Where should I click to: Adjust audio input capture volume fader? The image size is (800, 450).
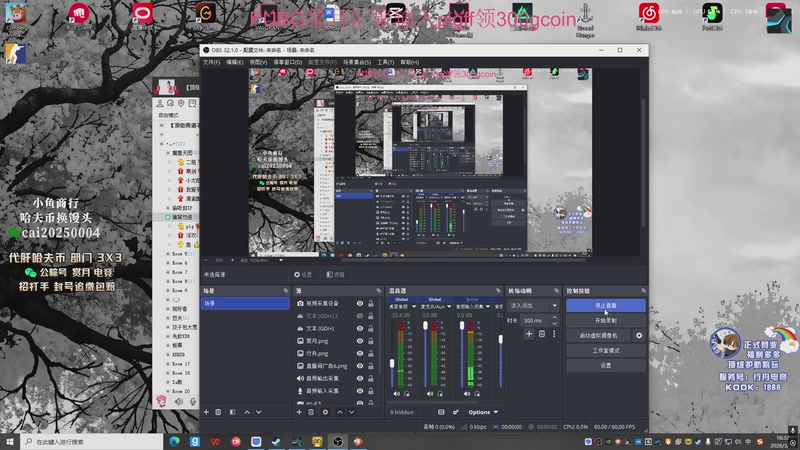pyautogui.click(x=462, y=326)
